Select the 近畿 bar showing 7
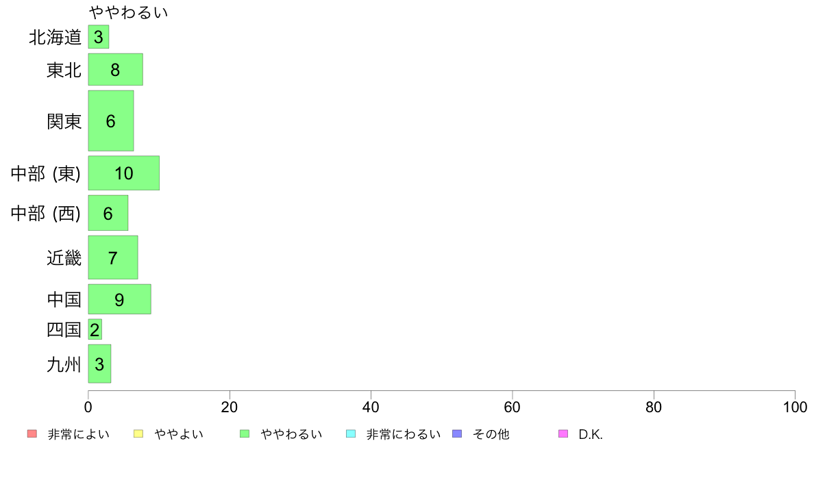Image resolution: width=814 pixels, height=504 pixels. tap(113, 257)
